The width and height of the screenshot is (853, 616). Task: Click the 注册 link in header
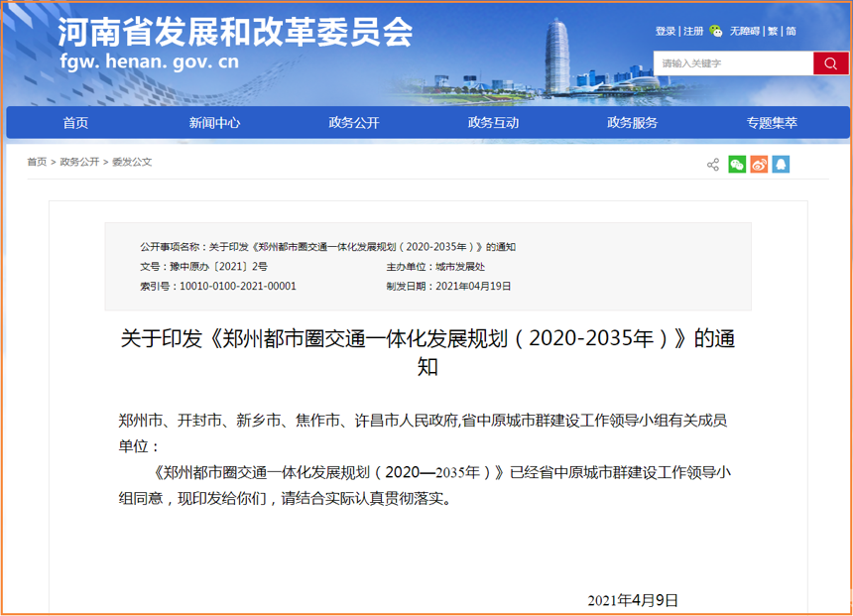(693, 31)
